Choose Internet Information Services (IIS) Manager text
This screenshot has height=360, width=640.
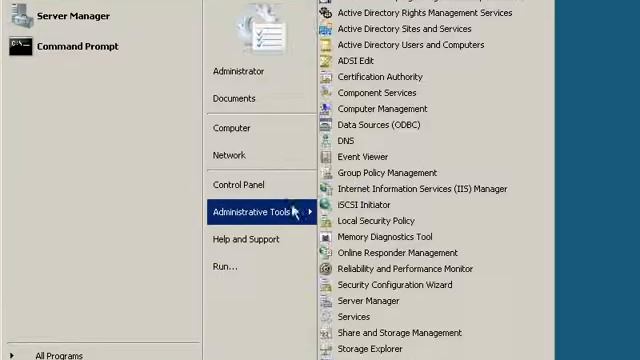[x=422, y=189]
